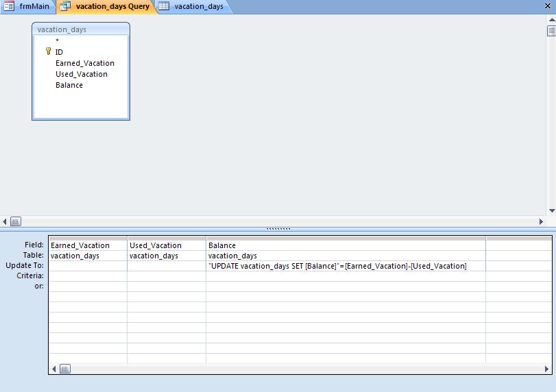Click the up arrow of the upper pane vertical scrollbar

click(x=552, y=20)
